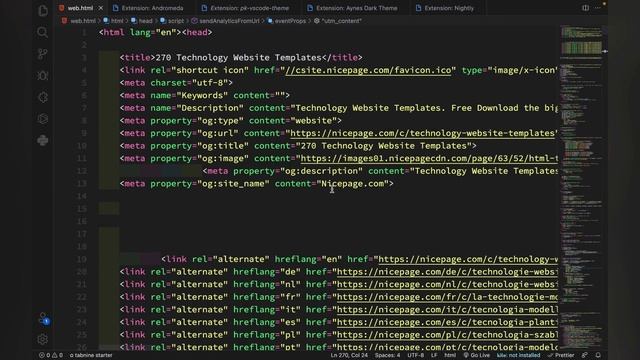
Task: Open the hreflang "de" alternate link URL
Action: 447,272
